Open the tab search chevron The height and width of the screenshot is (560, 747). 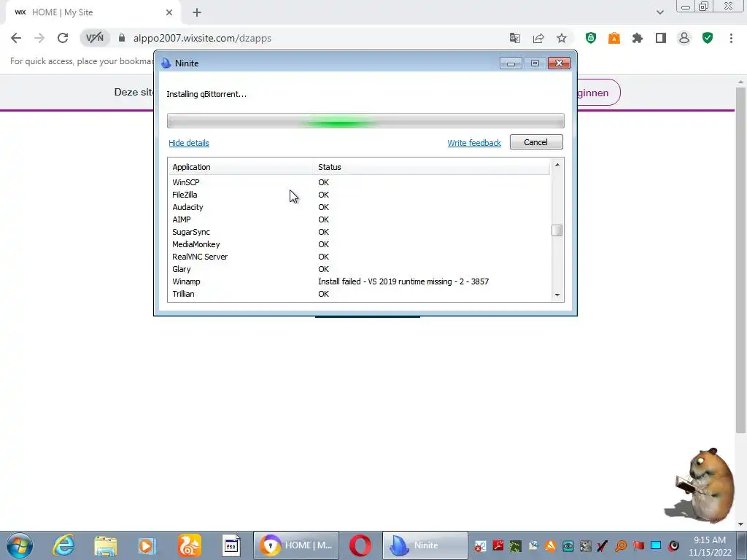click(659, 12)
